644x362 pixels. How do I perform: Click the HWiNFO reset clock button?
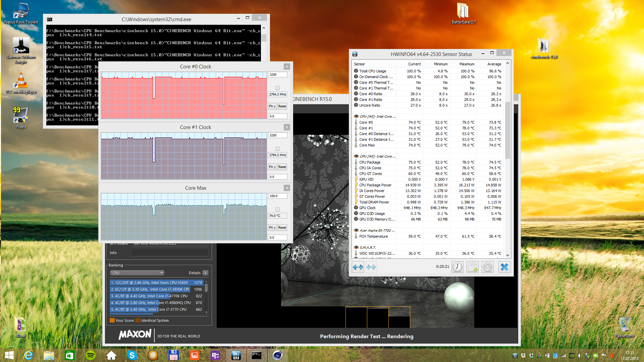coord(457,267)
